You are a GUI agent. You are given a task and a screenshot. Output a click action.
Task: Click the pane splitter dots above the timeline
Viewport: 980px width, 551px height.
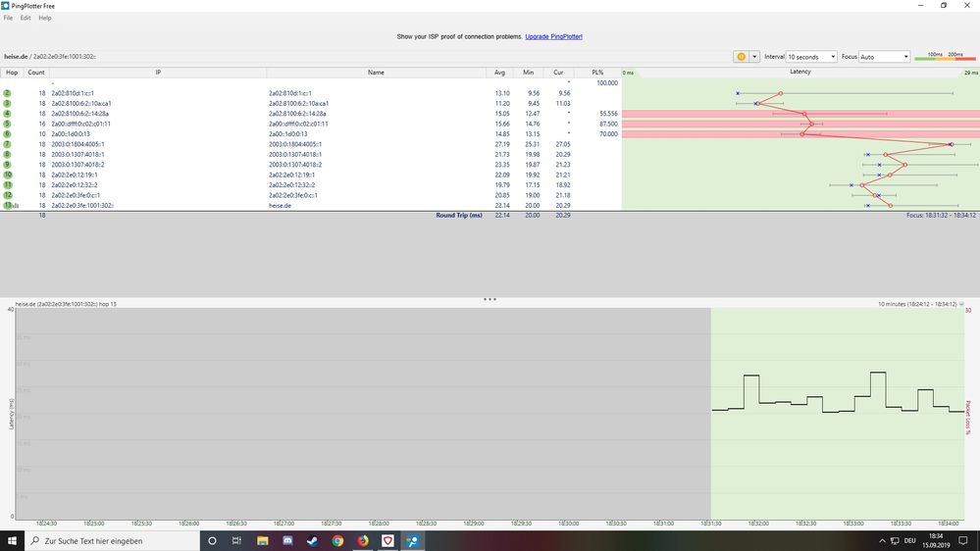pyautogui.click(x=490, y=299)
